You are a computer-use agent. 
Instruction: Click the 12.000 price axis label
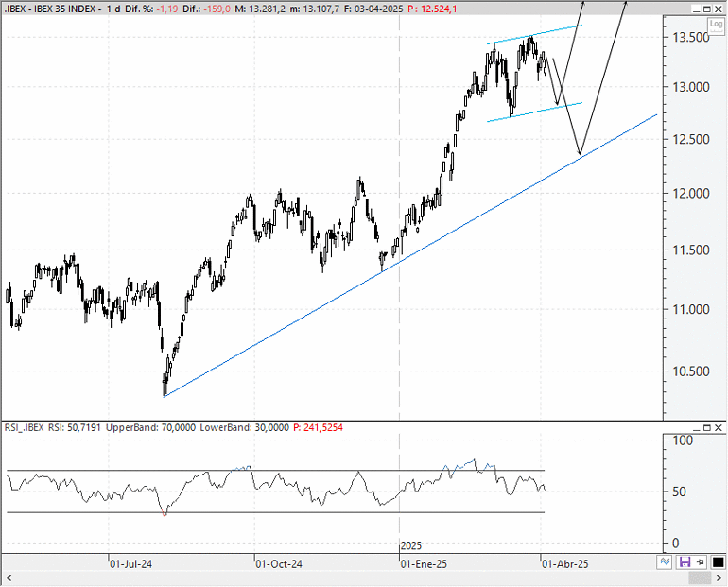(691, 194)
